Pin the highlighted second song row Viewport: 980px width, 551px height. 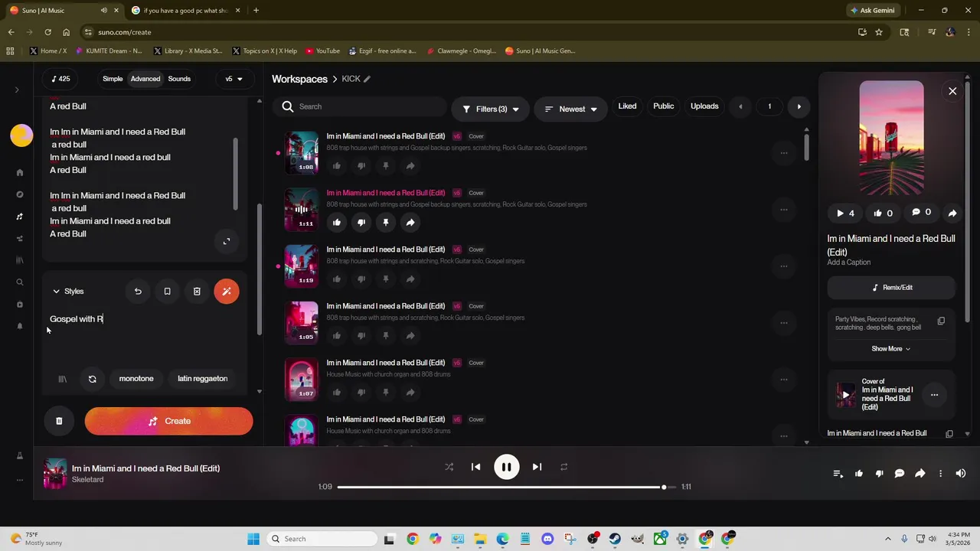coord(386,223)
